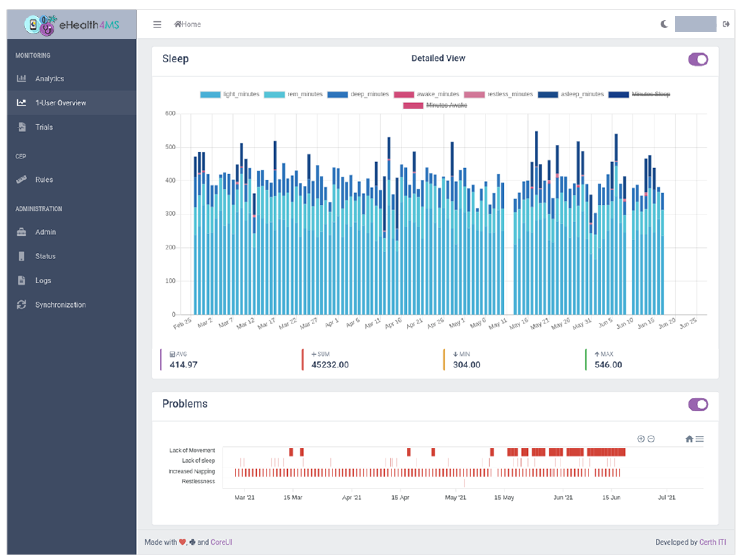Select Rules in the CEP section
This screenshot has height=560, width=741.
pos(44,179)
